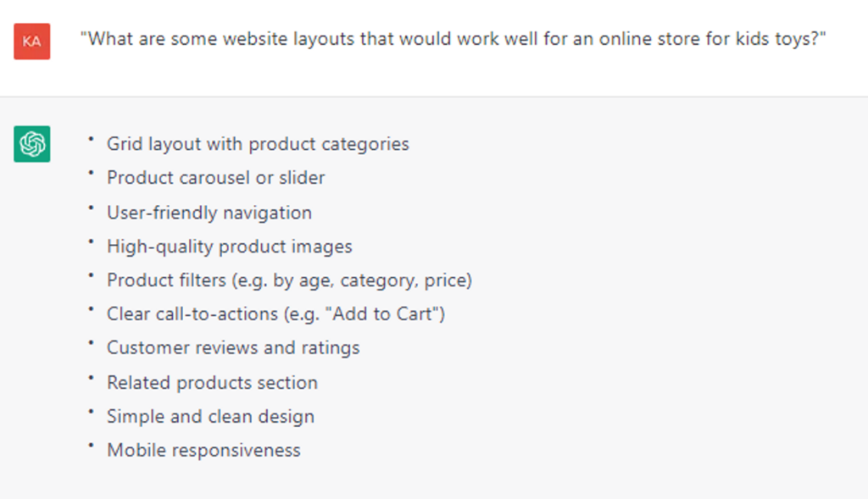Select the "Related products section" item
Image resolution: width=868 pixels, height=499 pixels.
click(212, 383)
